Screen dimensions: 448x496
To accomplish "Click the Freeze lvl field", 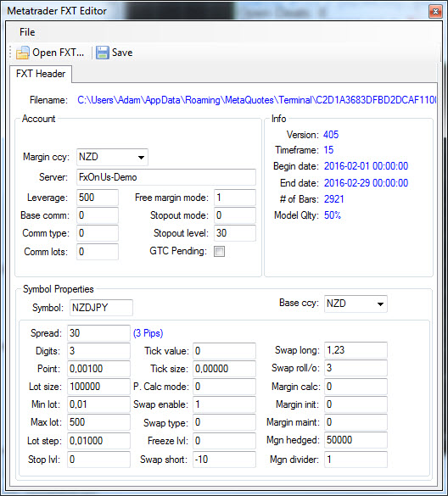I will 224,441.
